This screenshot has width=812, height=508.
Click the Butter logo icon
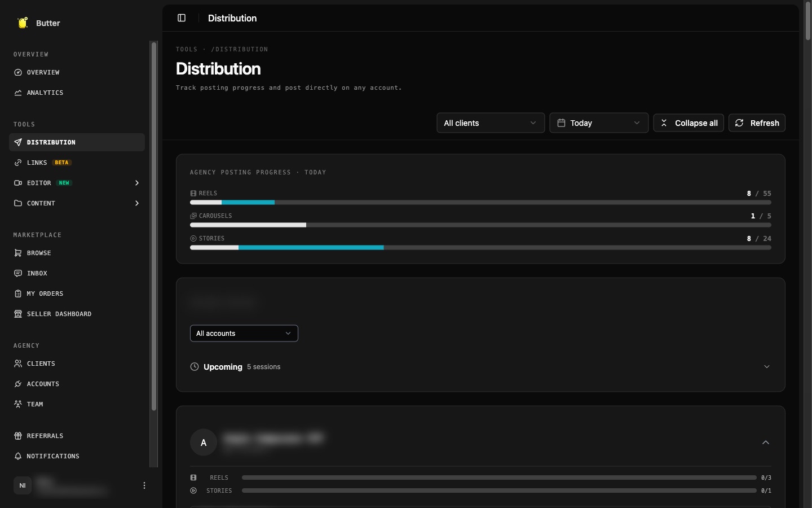coord(23,23)
